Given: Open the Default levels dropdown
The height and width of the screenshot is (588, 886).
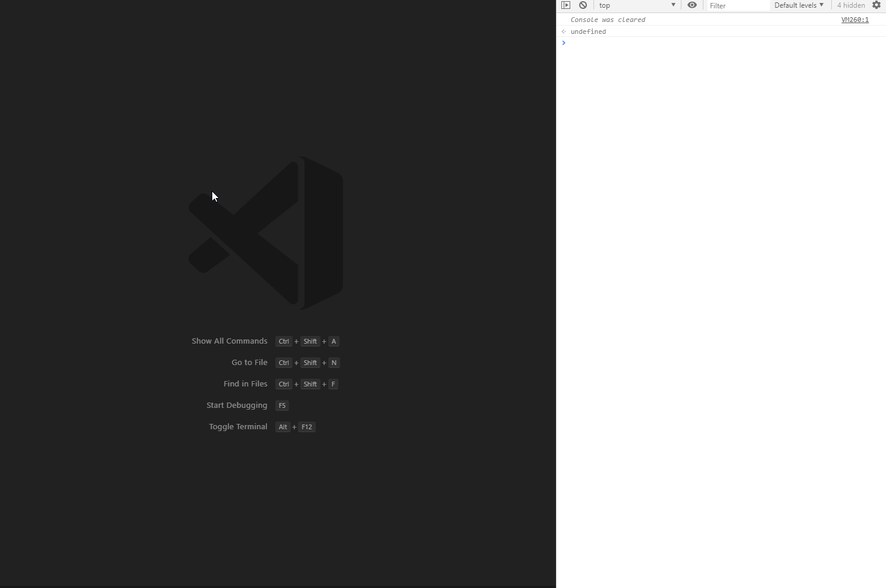Looking at the screenshot, I should click(x=799, y=5).
